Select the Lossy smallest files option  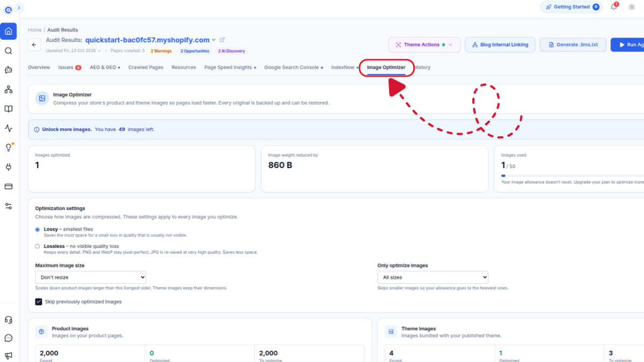pyautogui.click(x=38, y=229)
